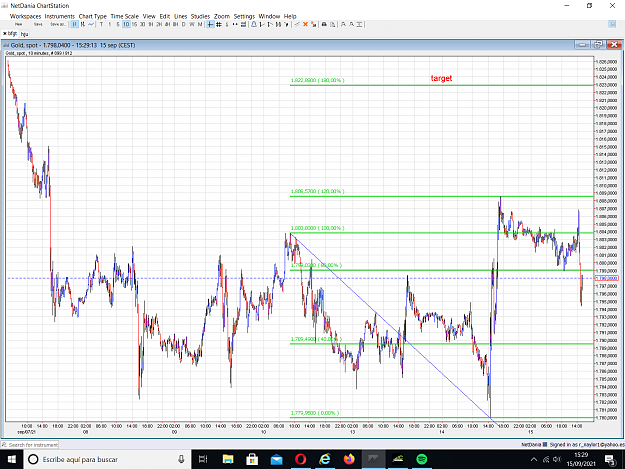Viewport: 625px width, 469px height.
Task: Open the Windows Start menu
Action: [12, 459]
